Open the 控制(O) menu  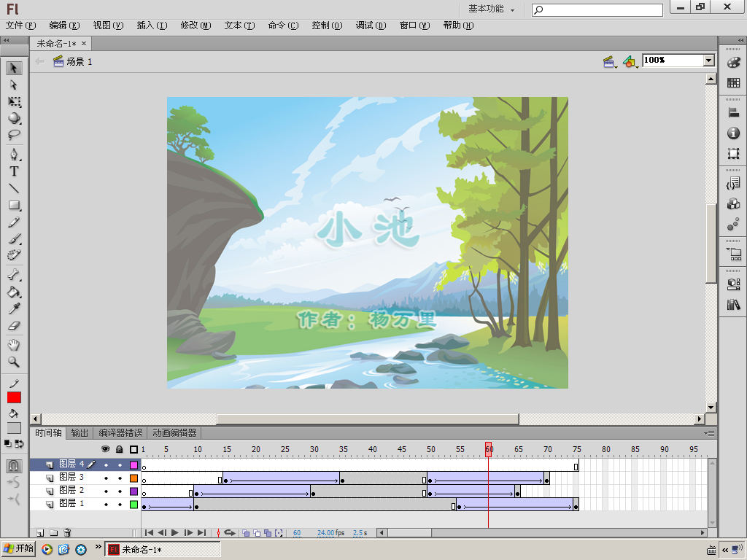(x=327, y=26)
